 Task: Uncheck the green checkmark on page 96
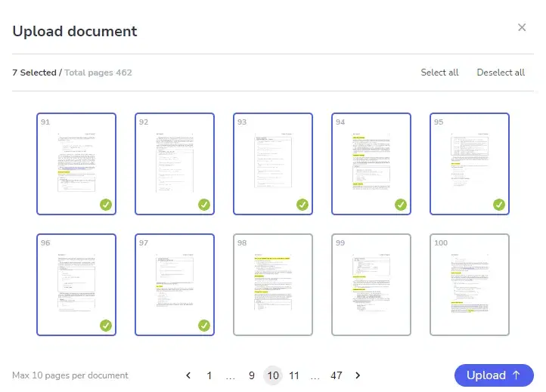tap(106, 326)
